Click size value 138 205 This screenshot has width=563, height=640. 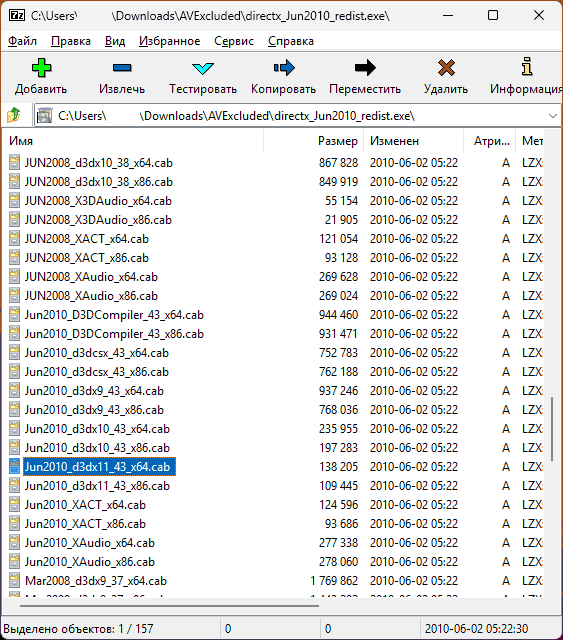[x=338, y=467]
